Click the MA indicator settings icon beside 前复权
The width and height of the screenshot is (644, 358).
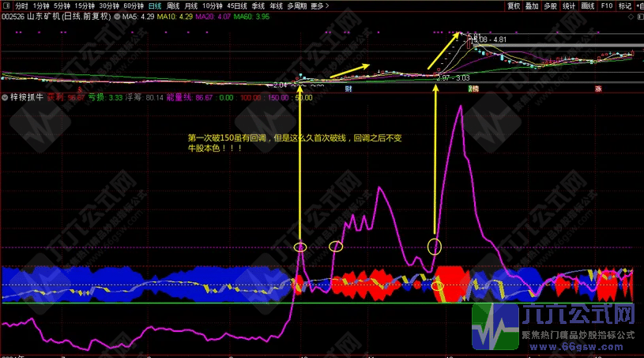[x=118, y=16]
